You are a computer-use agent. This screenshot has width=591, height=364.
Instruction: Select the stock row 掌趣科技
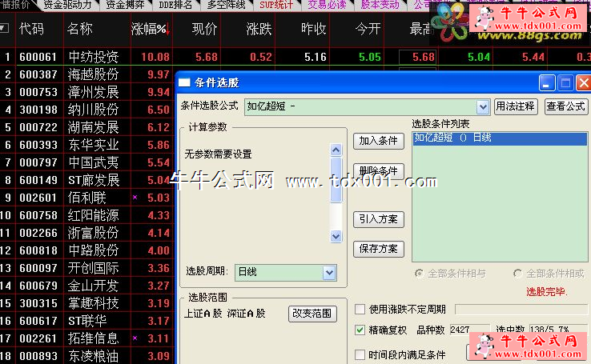(94, 303)
